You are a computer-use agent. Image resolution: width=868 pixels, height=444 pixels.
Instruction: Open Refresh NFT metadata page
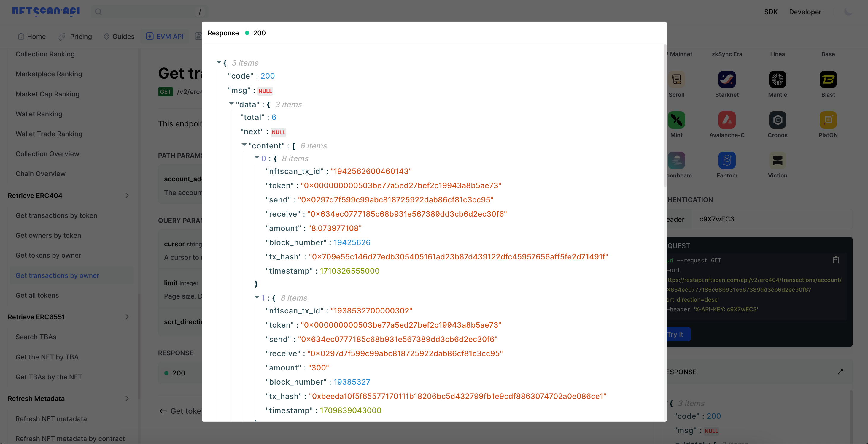click(x=51, y=419)
